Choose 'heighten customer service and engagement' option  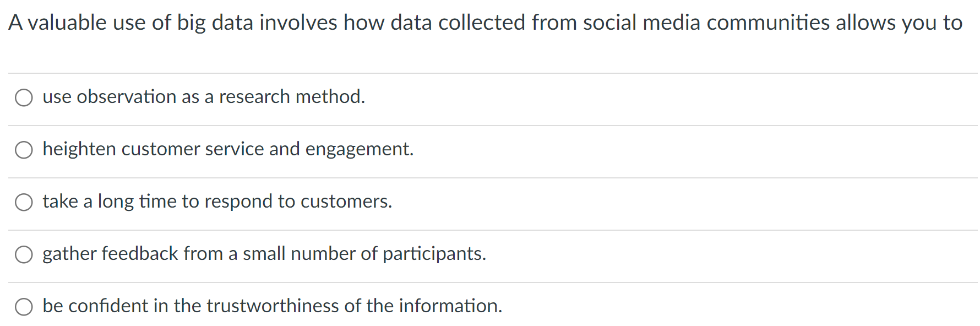(x=24, y=150)
